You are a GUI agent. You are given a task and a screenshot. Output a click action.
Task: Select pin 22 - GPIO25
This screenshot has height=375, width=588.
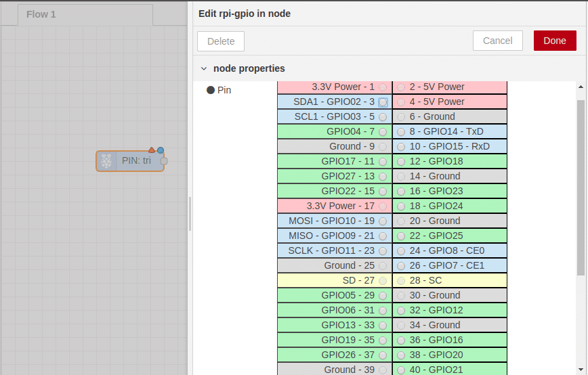401,236
